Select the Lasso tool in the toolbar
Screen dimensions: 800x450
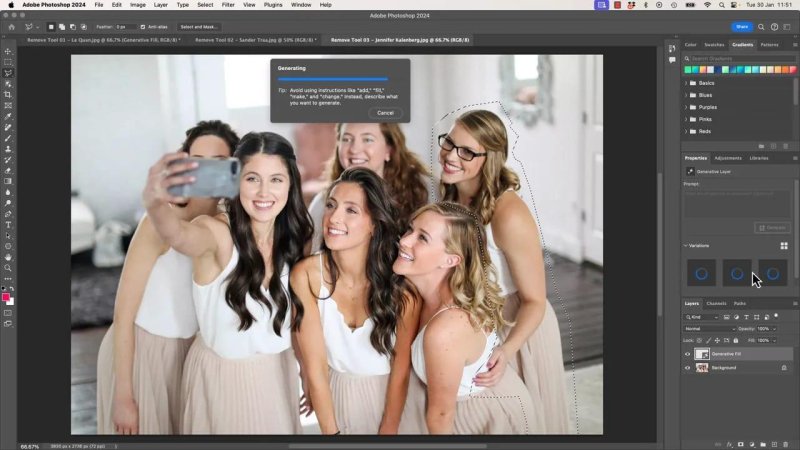point(8,73)
